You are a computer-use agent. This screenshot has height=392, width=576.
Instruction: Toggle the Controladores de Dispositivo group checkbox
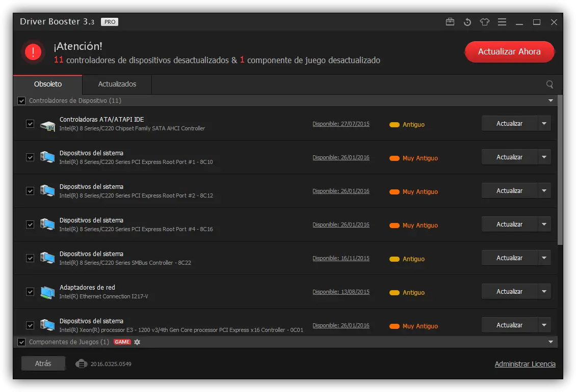pyautogui.click(x=21, y=101)
